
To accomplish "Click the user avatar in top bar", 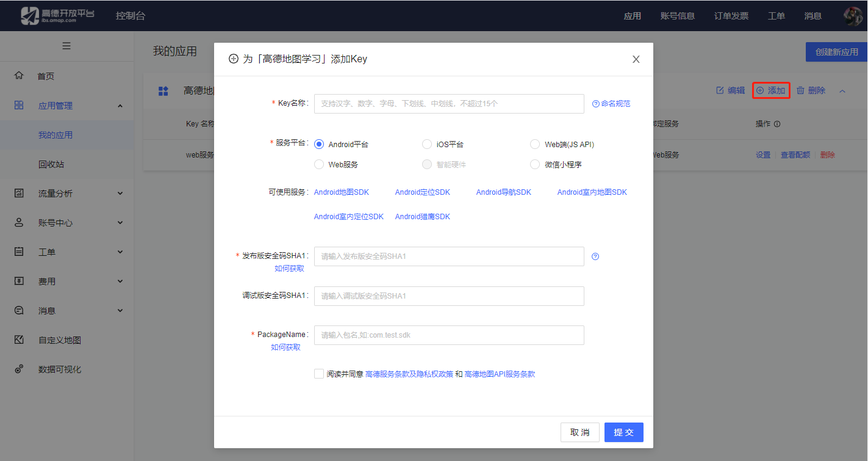I will click(853, 16).
